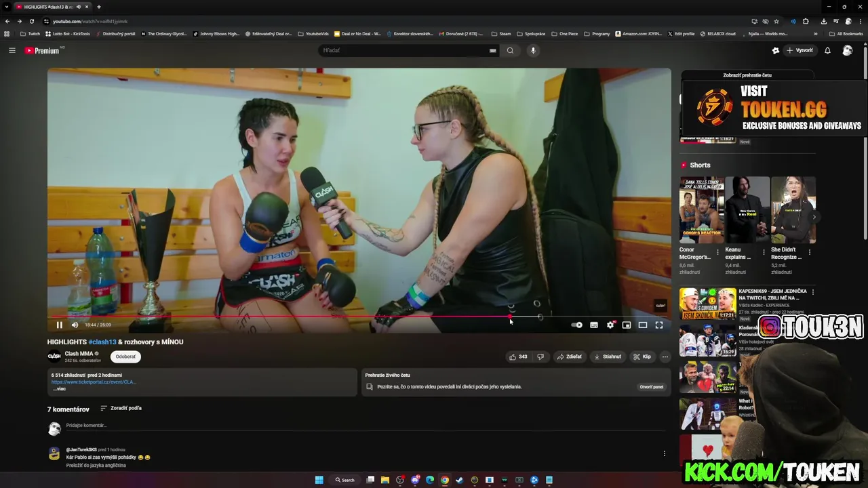Go to YouTube Premium home logo
This screenshot has width=868, height=488.
(x=43, y=50)
